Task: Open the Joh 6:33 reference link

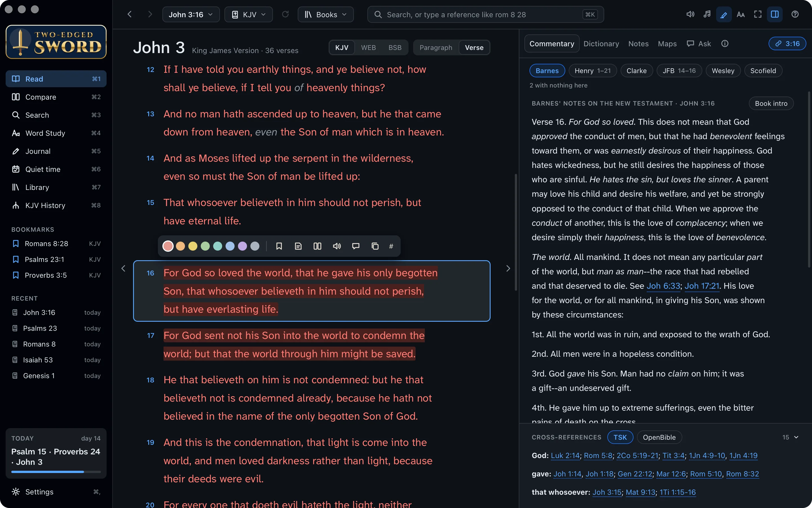Action: click(x=663, y=286)
